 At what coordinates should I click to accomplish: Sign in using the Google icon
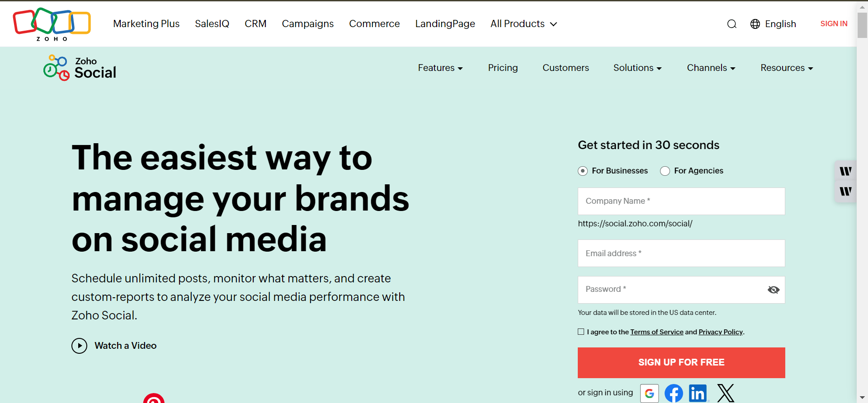[649, 393]
